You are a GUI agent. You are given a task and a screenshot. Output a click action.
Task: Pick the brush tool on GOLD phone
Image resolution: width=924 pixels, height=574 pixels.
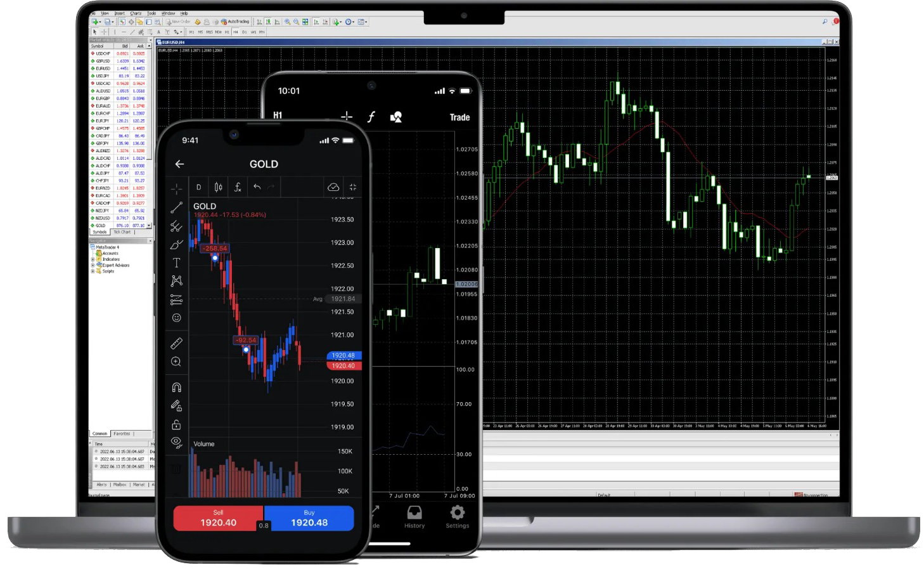point(176,245)
